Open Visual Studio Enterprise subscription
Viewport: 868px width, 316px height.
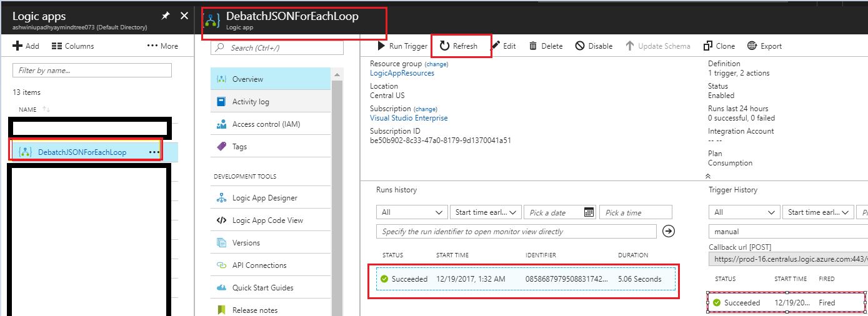409,118
